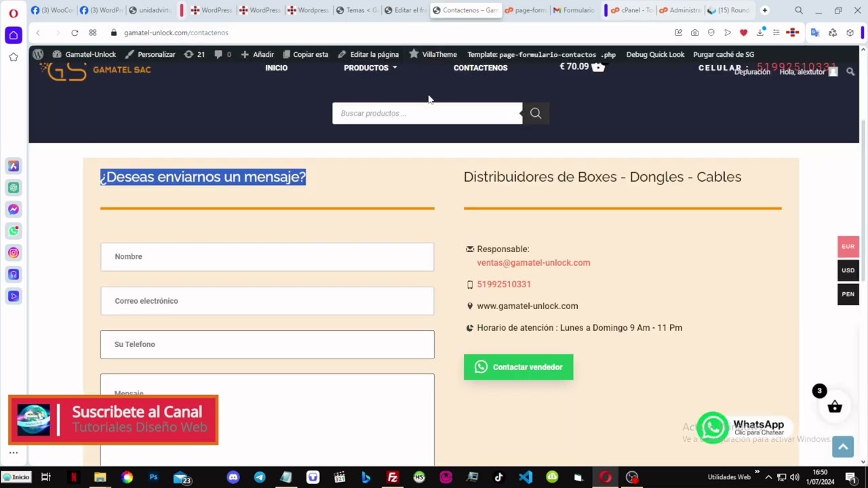Viewport: 868px width, 488px height.
Task: Click the Suscribete al Canal banner
Action: pyautogui.click(x=113, y=420)
